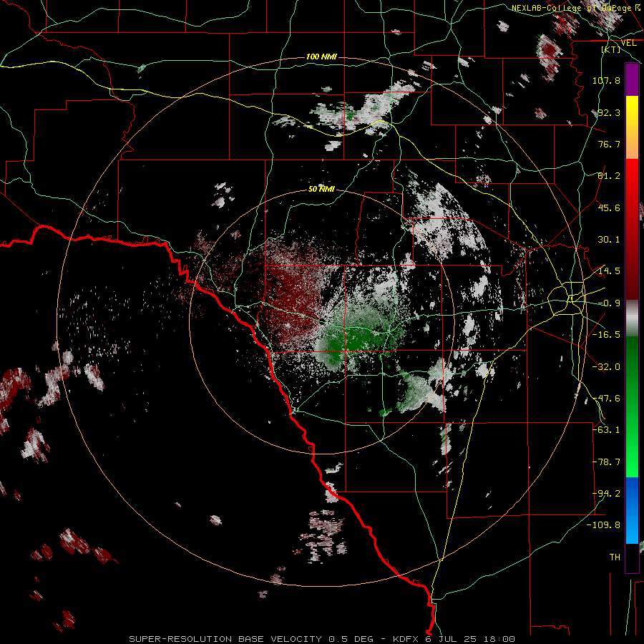Select the -47.6 legend value
644x644 pixels.
[x=606, y=399]
